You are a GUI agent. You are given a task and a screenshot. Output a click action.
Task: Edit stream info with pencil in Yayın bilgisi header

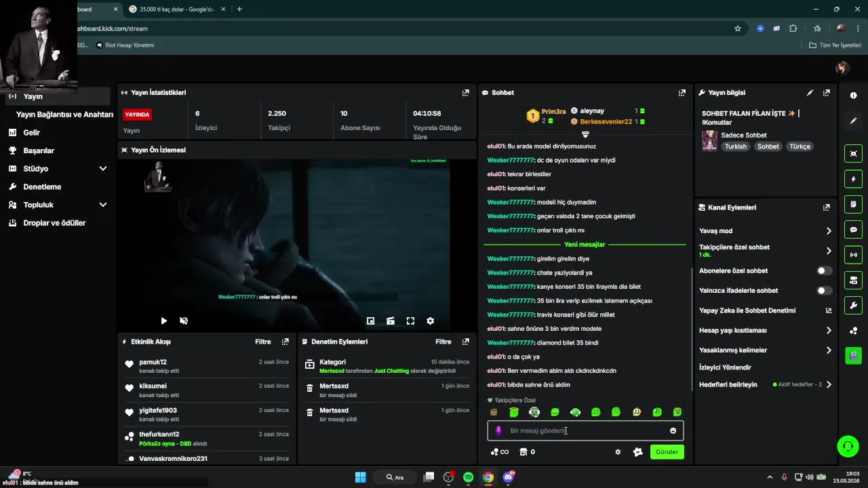point(810,93)
